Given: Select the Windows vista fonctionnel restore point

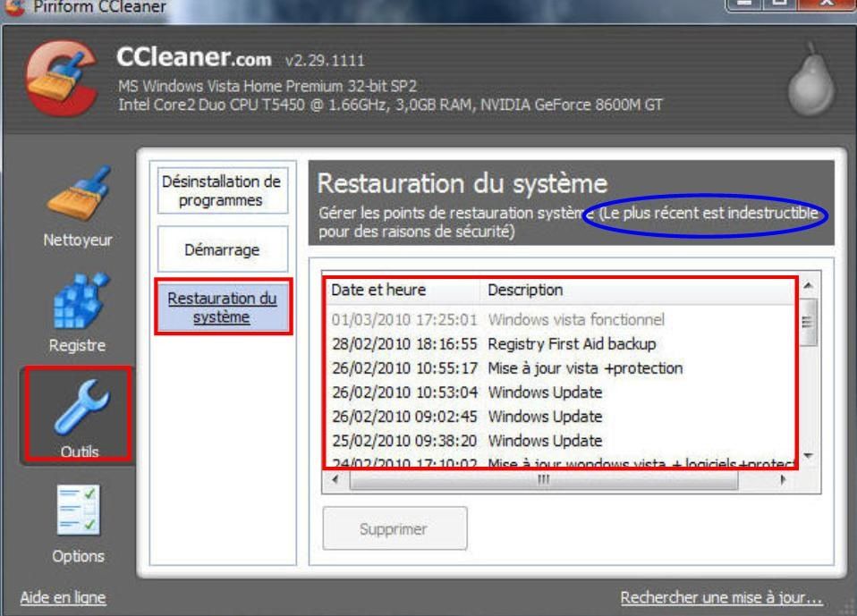Looking at the screenshot, I should point(562,319).
